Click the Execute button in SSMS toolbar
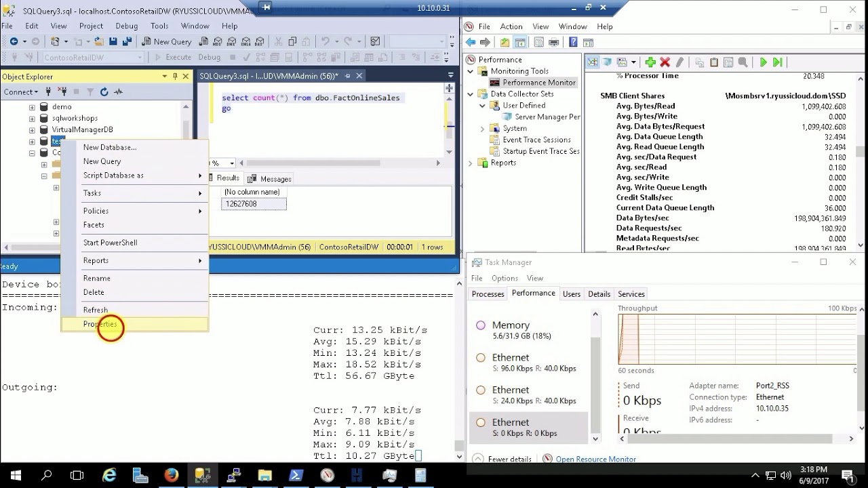This screenshot has height=488, width=868. [x=173, y=58]
